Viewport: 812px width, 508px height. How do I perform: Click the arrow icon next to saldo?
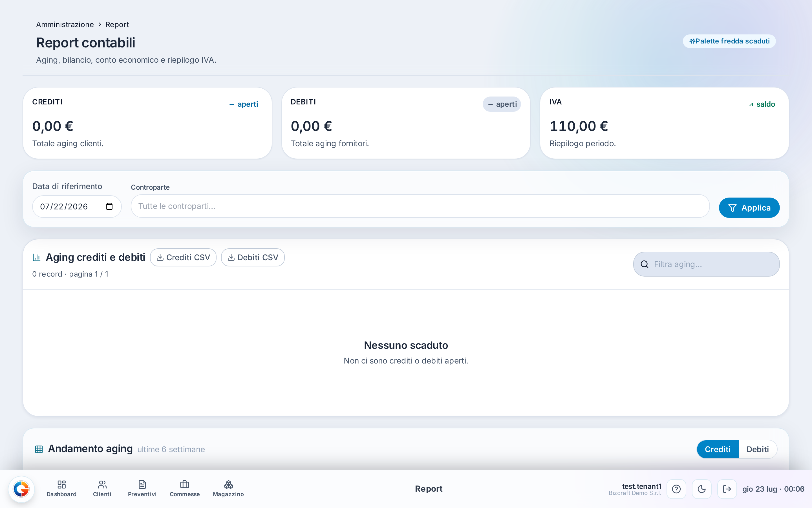pos(751,104)
